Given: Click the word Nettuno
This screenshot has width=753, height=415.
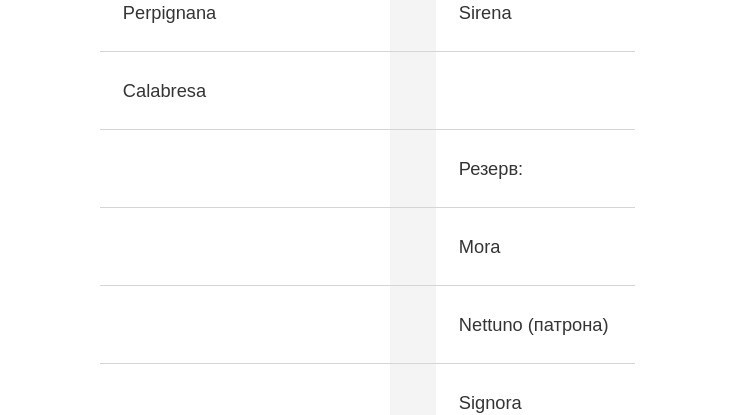Looking at the screenshot, I should 490,325.
